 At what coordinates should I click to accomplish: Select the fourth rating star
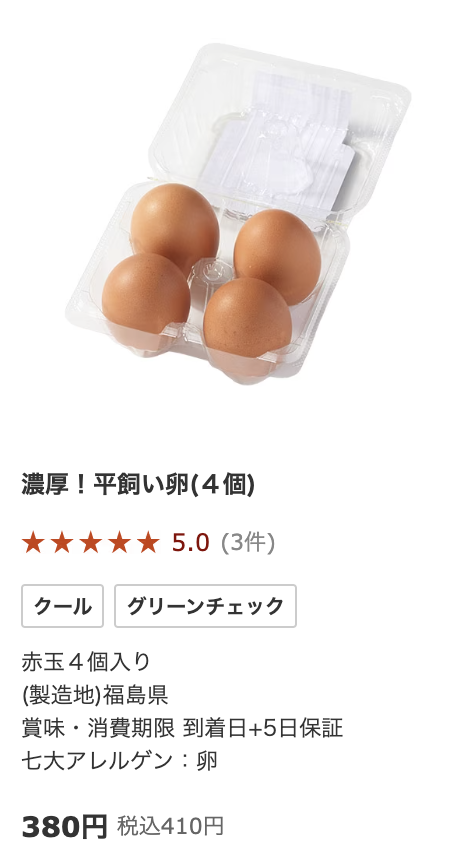(x=119, y=542)
